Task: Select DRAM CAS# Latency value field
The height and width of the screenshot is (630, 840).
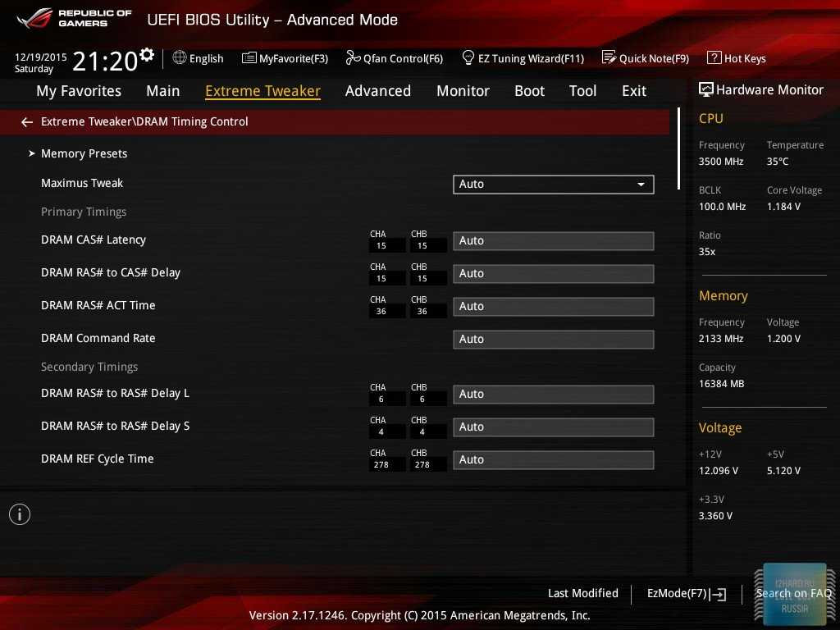Action: [553, 241]
